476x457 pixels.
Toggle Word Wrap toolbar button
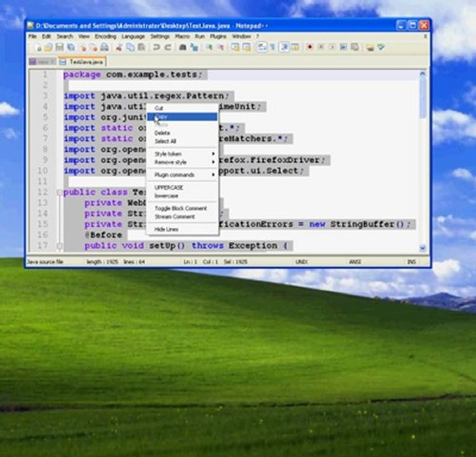[261, 48]
